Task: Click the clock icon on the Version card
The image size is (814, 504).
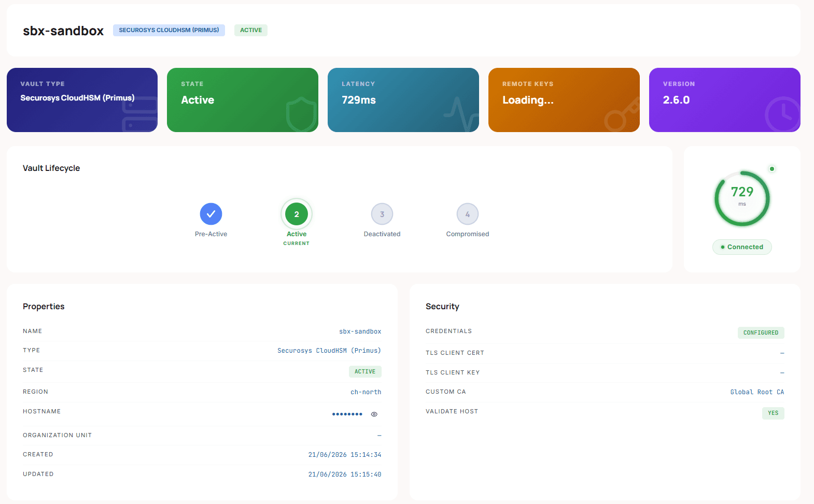Action: (783, 114)
